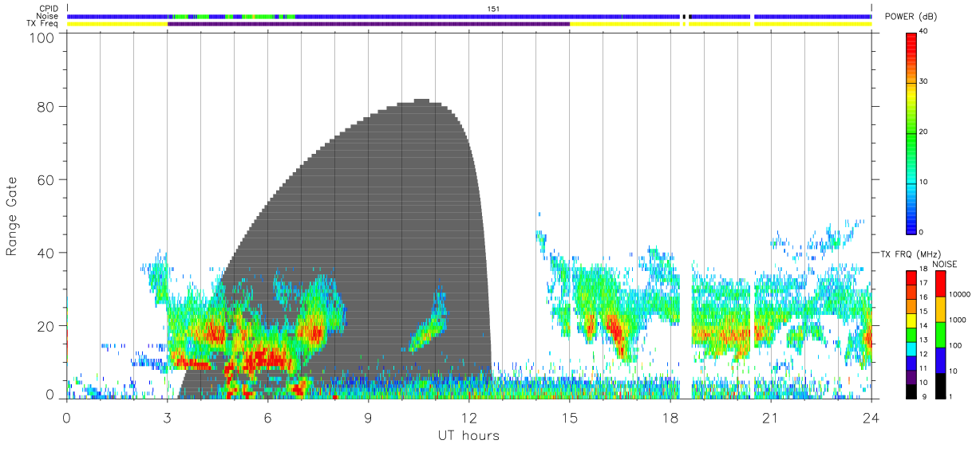Select the green 100 level in the NOISE legend
This screenshot has height=452, width=980.
point(939,334)
